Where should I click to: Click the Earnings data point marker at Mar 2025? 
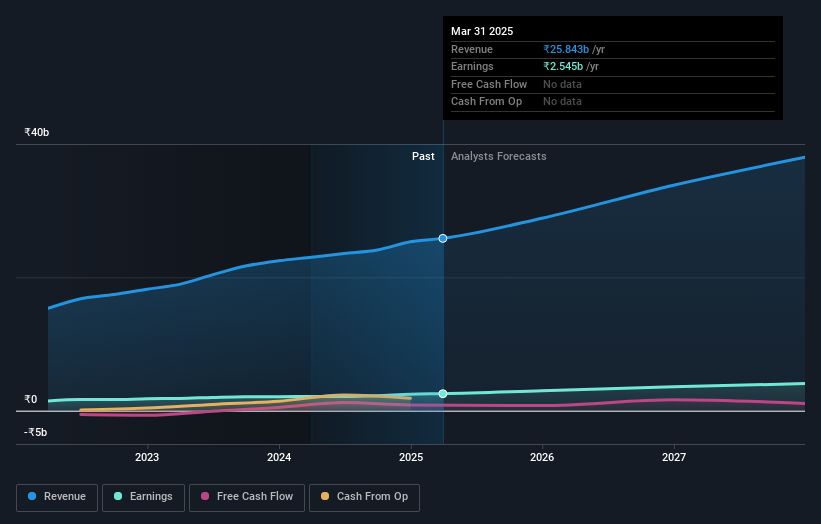tap(443, 394)
